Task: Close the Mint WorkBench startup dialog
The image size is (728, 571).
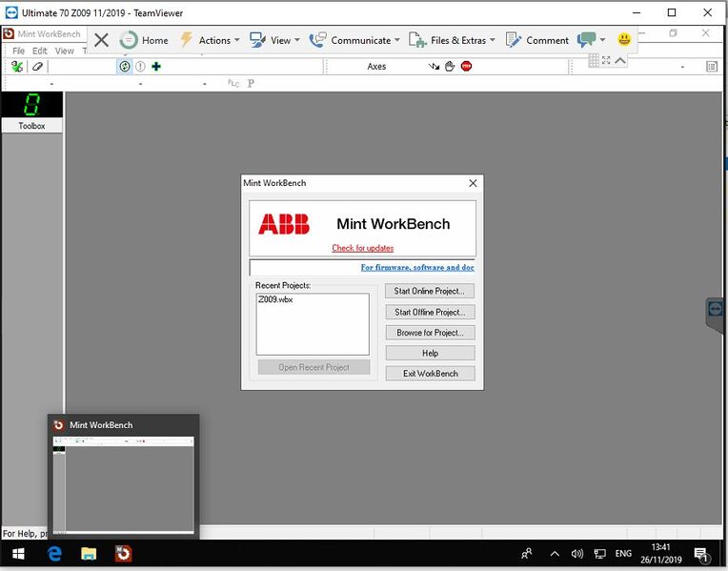Action: 473,183
